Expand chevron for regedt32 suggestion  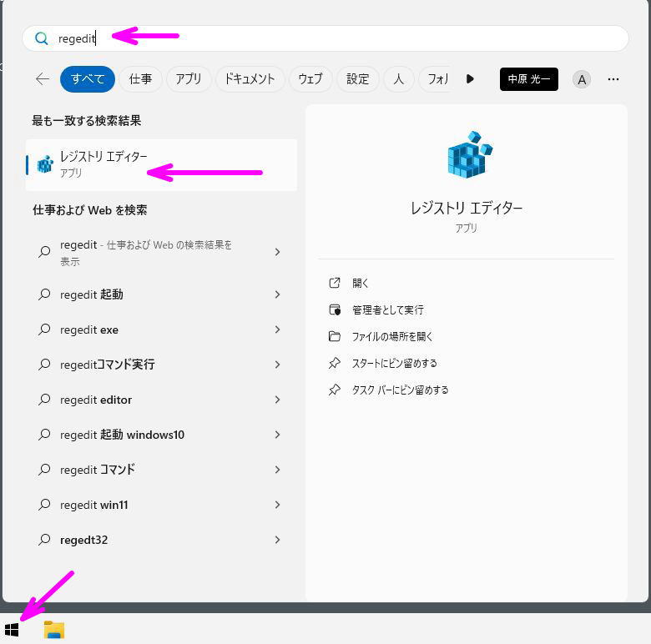click(277, 540)
